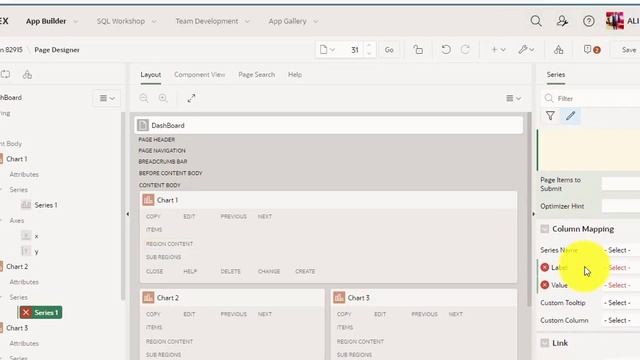Viewport: 640px width, 360px height.
Task: Open the Create plus dropdown
Action: (x=498, y=50)
